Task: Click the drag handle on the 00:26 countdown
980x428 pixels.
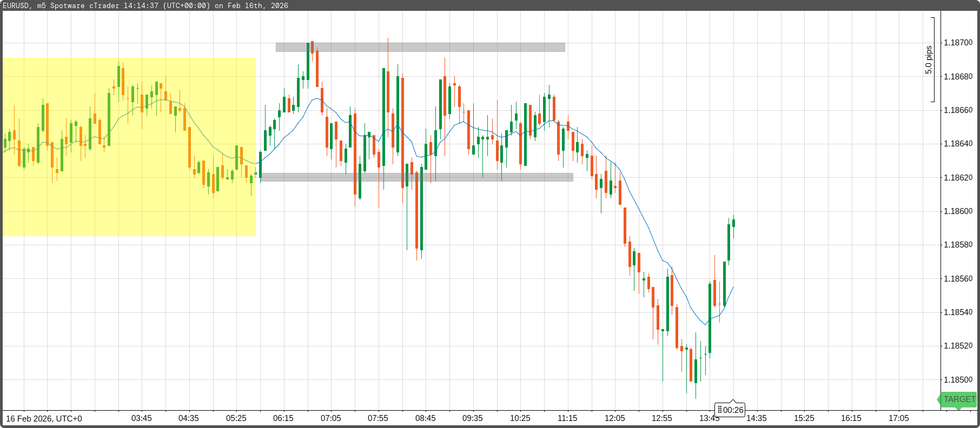Action: coord(720,410)
